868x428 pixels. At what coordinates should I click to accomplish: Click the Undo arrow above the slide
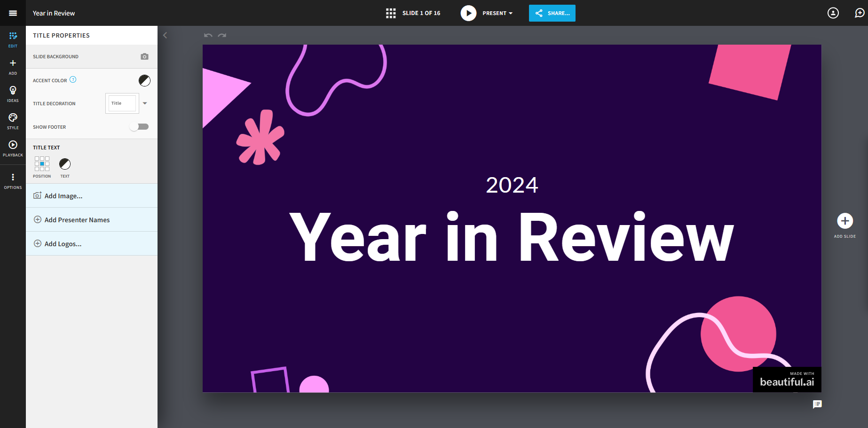[208, 35]
